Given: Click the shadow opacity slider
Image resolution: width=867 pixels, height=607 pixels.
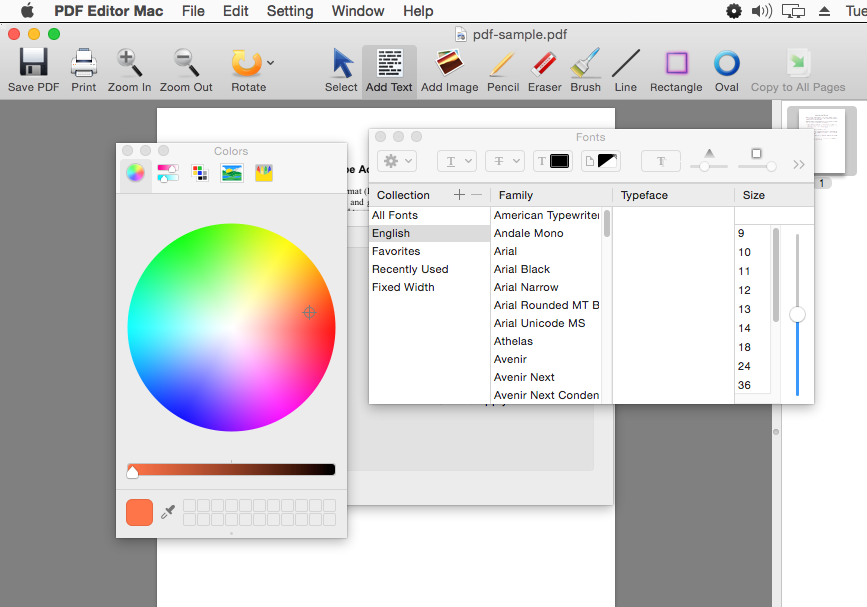Looking at the screenshot, I should [709, 166].
